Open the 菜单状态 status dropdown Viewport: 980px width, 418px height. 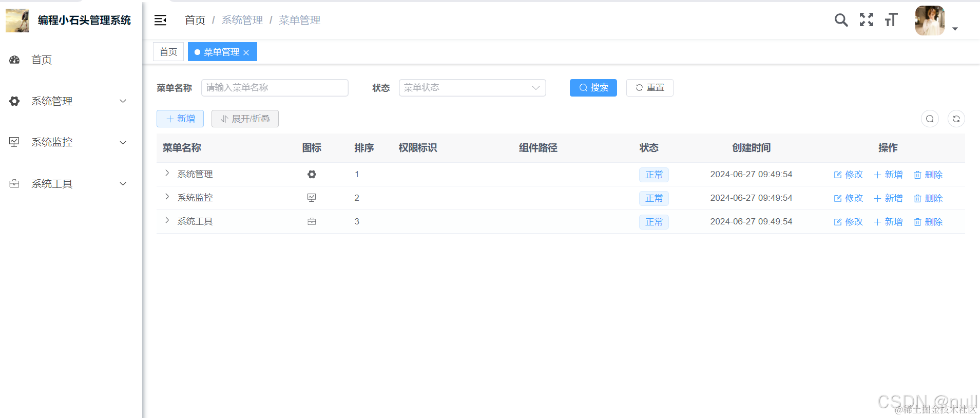[472, 88]
